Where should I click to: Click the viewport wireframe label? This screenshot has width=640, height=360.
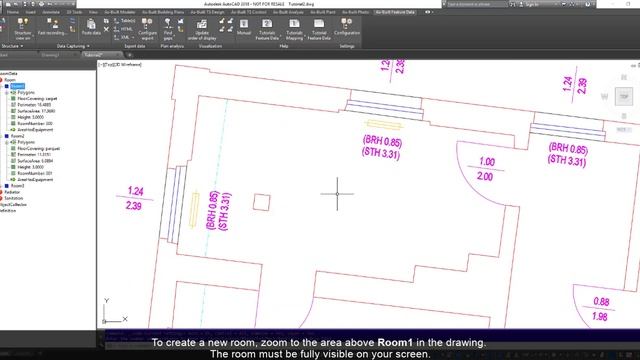(120, 64)
